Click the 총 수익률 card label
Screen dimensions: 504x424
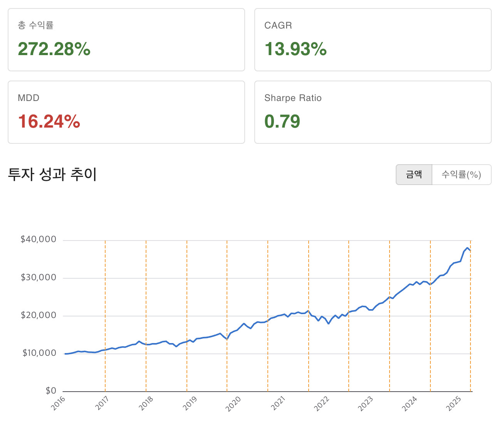pyautogui.click(x=35, y=25)
